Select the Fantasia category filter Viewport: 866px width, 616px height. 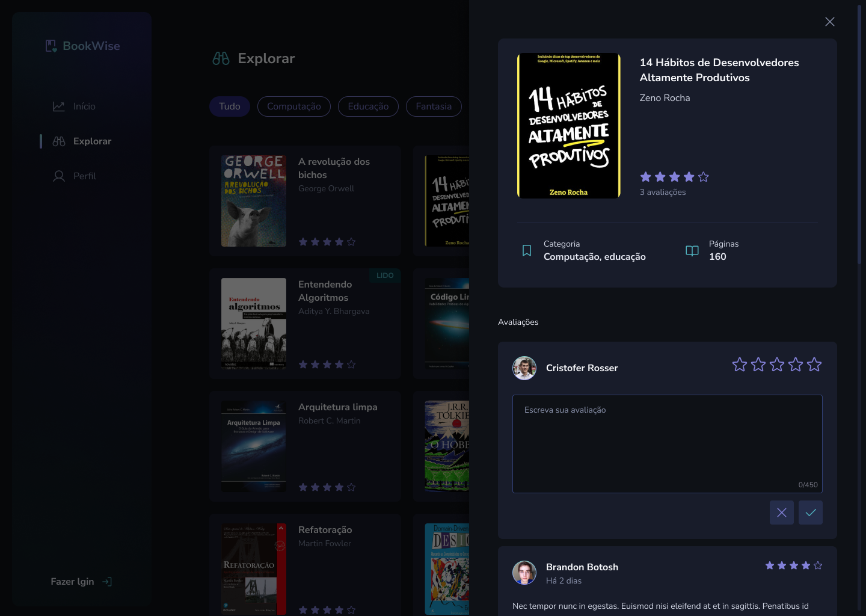pyautogui.click(x=434, y=106)
